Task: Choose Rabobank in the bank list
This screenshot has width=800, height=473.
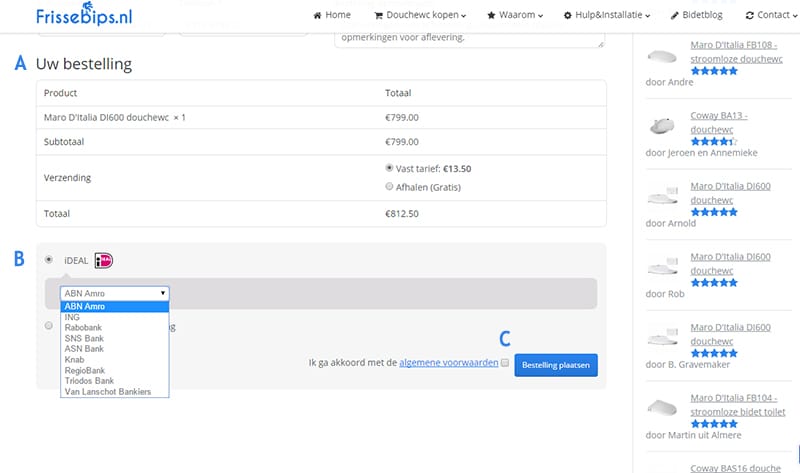Action: point(115,328)
